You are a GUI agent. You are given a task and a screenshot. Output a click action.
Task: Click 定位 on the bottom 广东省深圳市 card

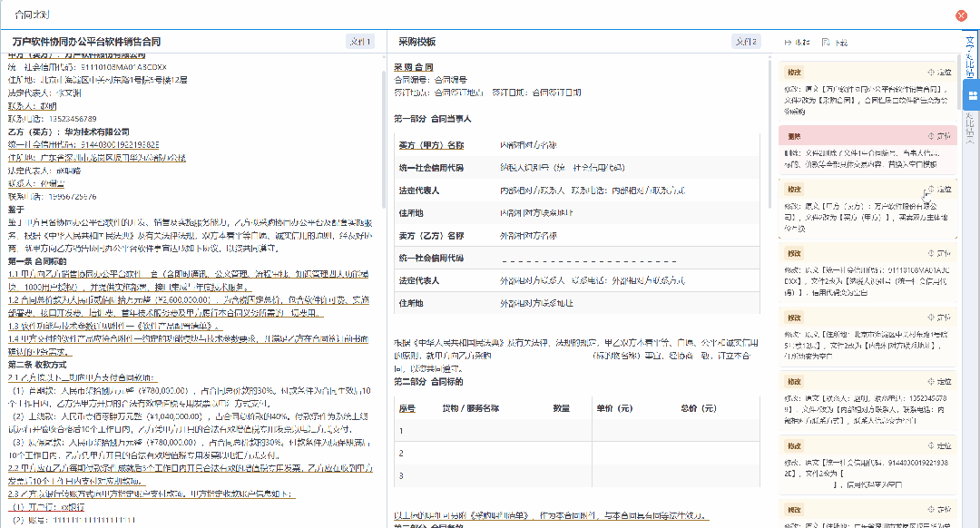[939, 509]
